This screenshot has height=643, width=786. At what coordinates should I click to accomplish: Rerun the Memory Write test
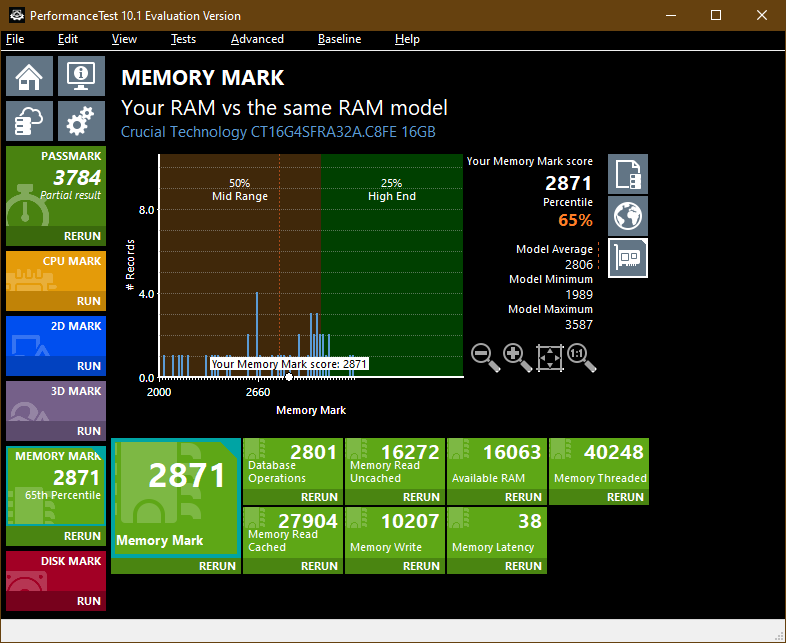coord(395,566)
